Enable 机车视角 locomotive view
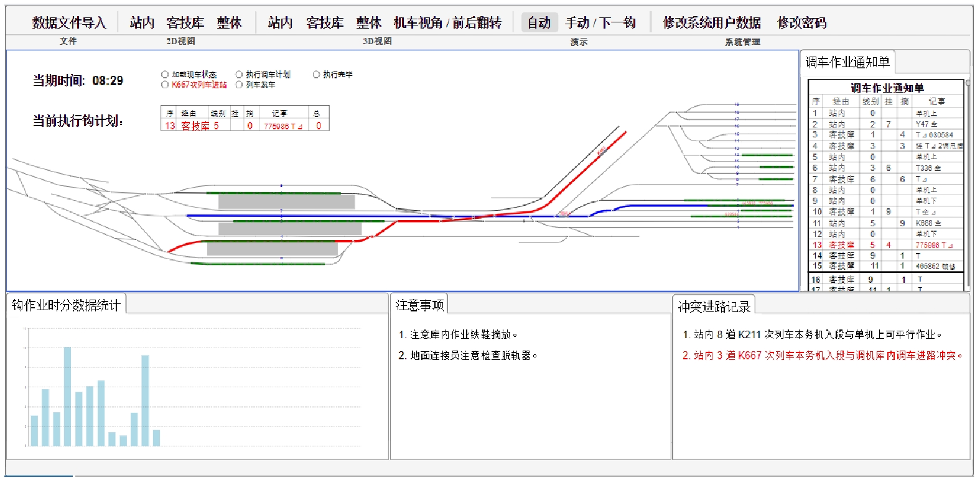The height and width of the screenshot is (483, 980). click(x=418, y=23)
